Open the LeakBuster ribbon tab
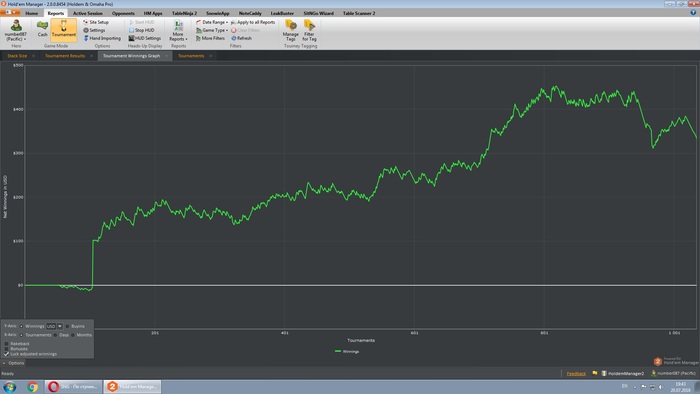Screen dimensions: 700x394 click(x=282, y=13)
